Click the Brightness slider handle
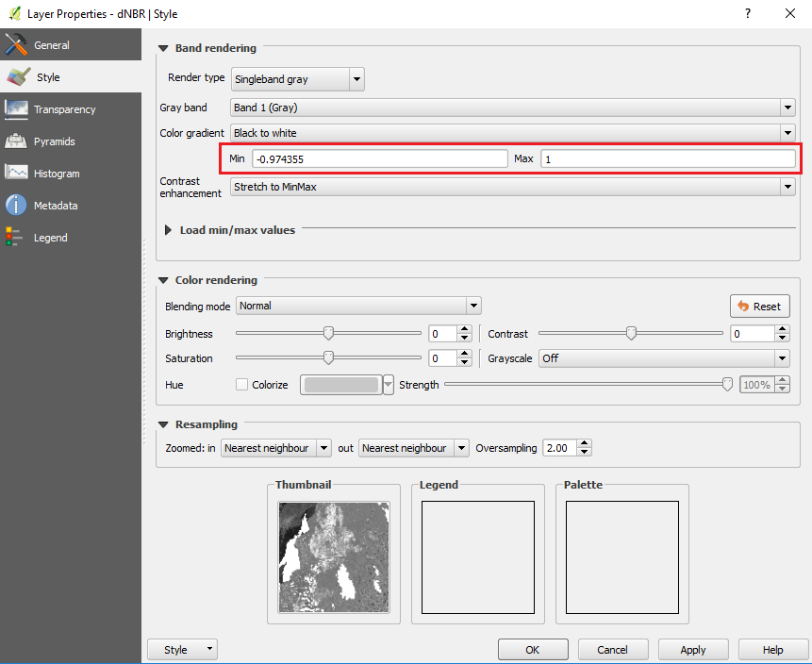The width and height of the screenshot is (812, 664). point(328,333)
